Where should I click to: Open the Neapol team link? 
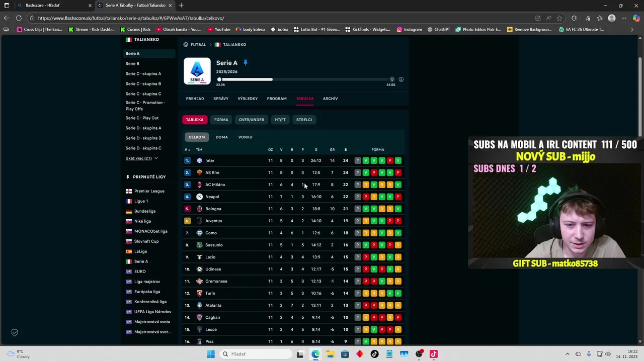click(212, 197)
